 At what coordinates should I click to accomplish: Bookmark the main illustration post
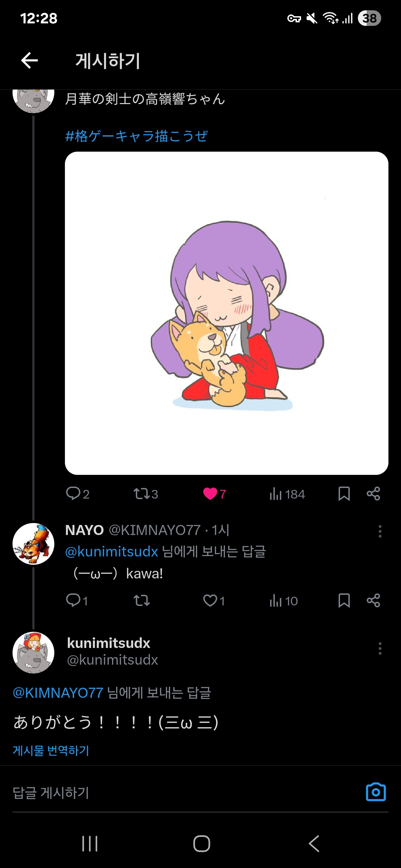344,494
